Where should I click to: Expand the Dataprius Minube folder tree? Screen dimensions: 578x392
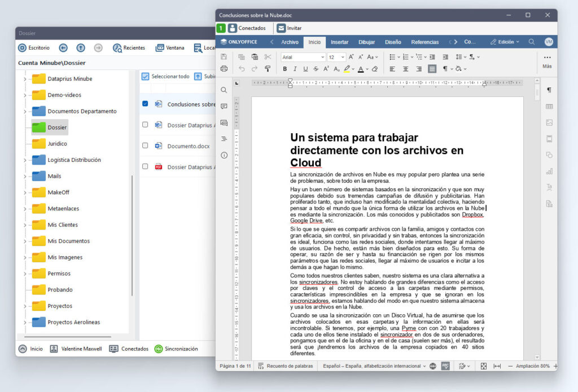coord(25,79)
